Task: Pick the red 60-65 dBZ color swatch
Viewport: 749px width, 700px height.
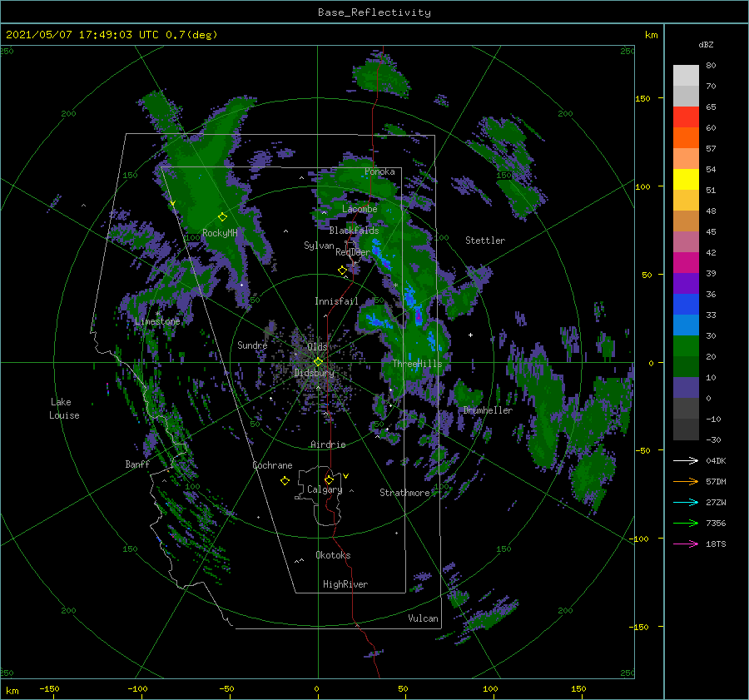Action: [x=686, y=117]
